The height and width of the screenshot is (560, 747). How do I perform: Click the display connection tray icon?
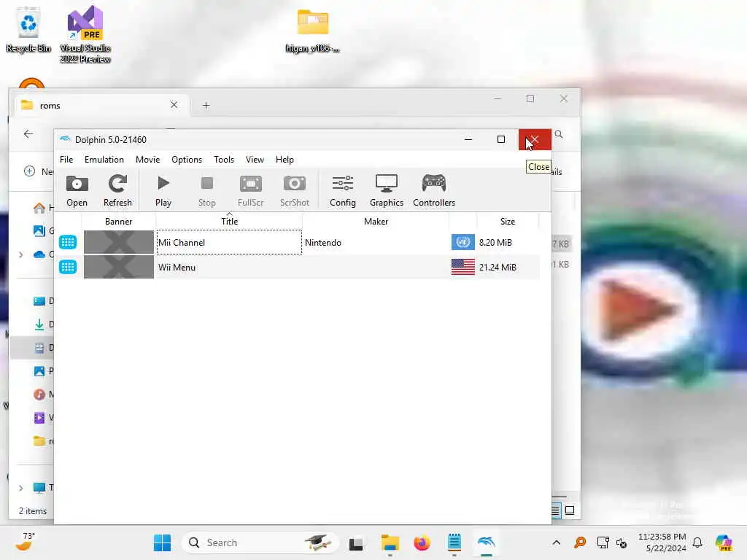tap(603, 542)
